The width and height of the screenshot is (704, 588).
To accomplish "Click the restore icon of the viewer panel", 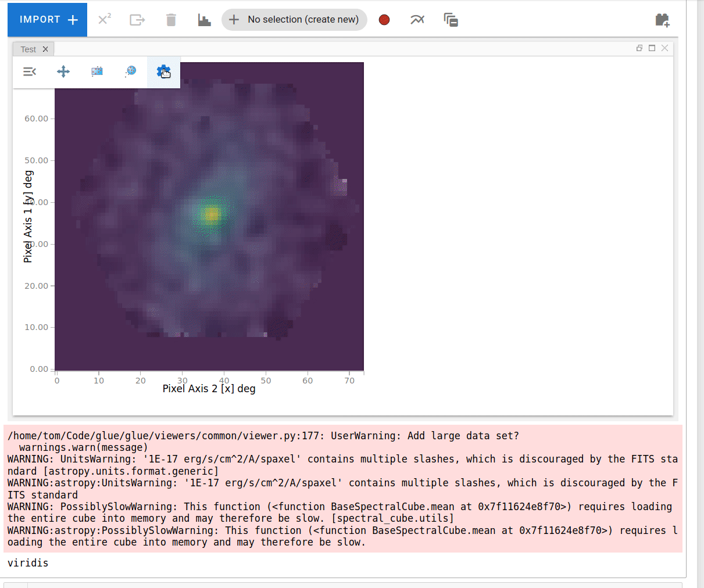I will [639, 48].
